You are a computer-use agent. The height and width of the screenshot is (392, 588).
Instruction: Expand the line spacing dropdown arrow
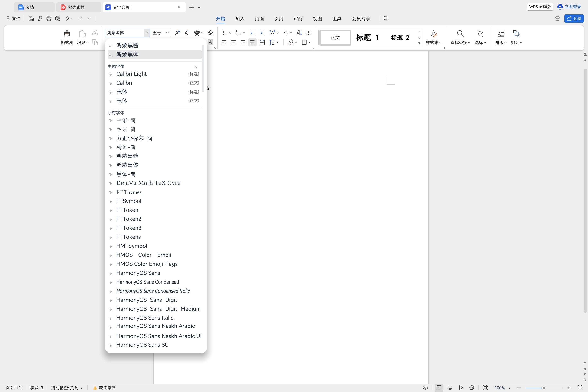277,42
